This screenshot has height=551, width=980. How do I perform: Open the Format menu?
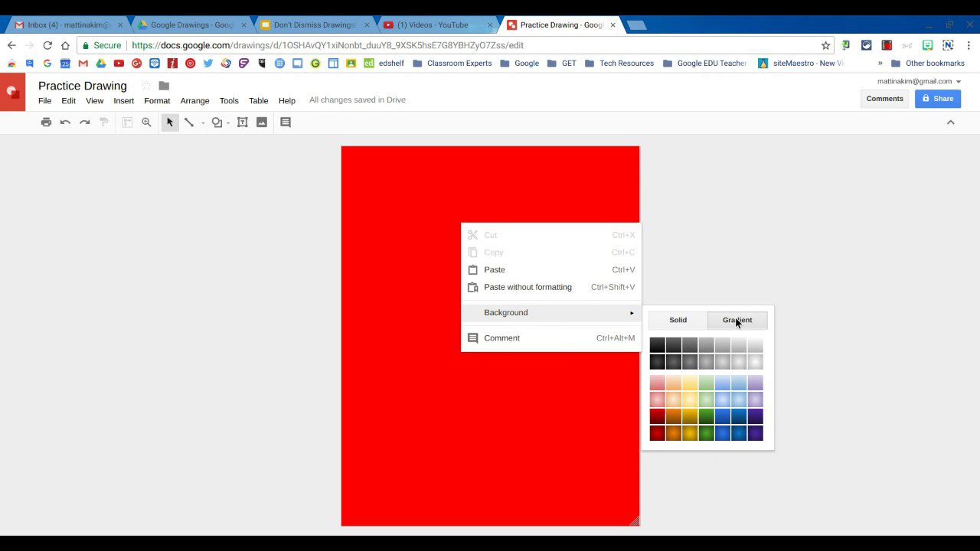click(157, 100)
